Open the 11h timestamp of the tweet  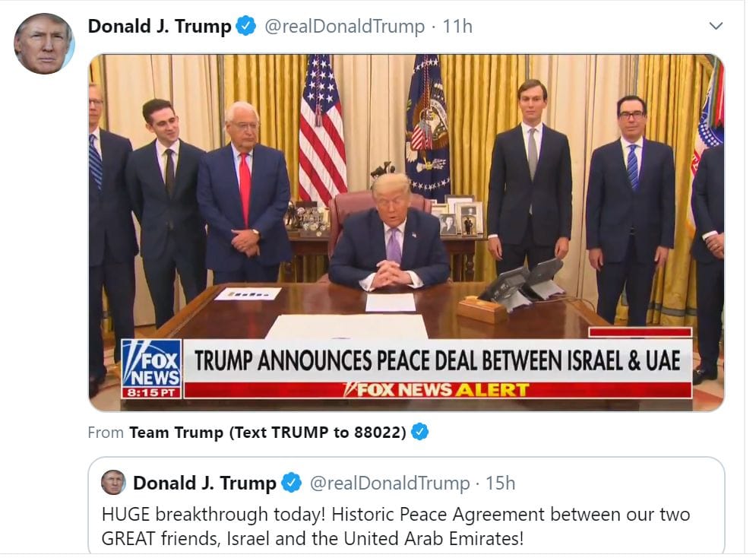(x=457, y=26)
